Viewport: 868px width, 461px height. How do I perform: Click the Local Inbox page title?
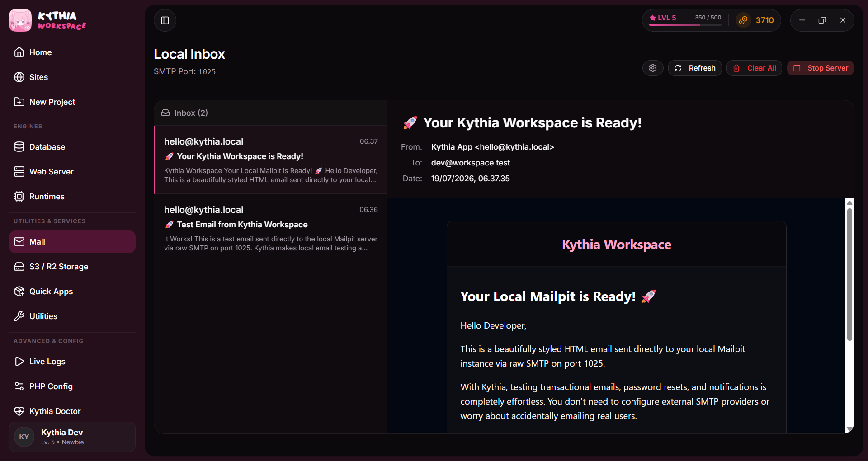[x=189, y=54]
